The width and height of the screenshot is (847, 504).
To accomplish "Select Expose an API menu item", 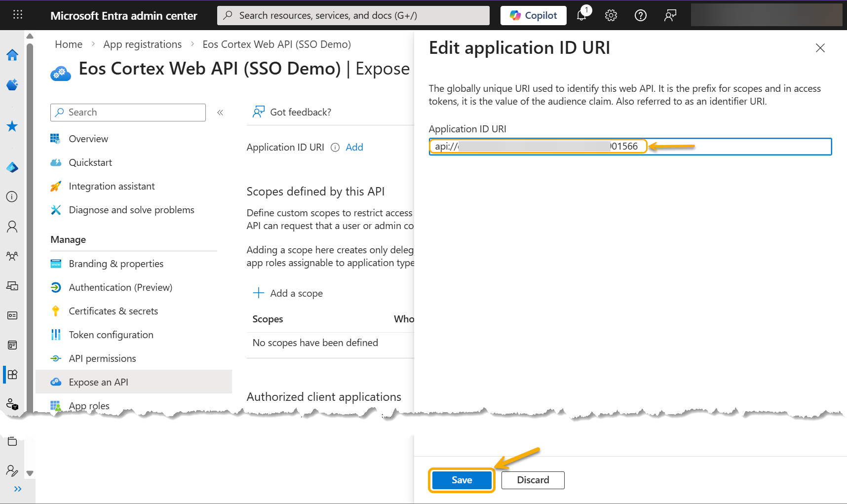I will point(134,382).
